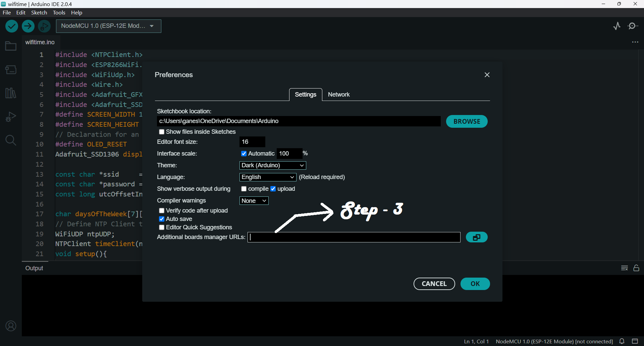
Task: Click the Verify sketch checkmark icon
Action: pyautogui.click(x=11, y=26)
